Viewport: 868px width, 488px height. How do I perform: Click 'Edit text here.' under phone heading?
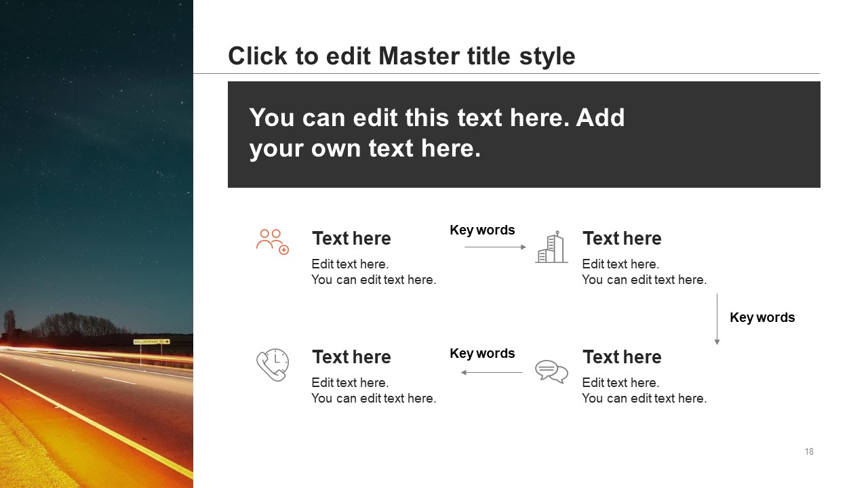point(350,383)
